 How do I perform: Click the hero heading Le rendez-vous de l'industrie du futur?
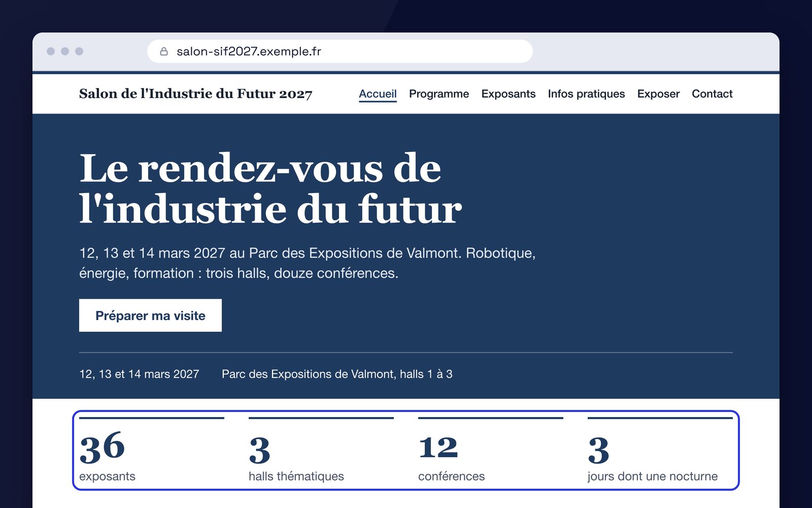tap(270, 188)
